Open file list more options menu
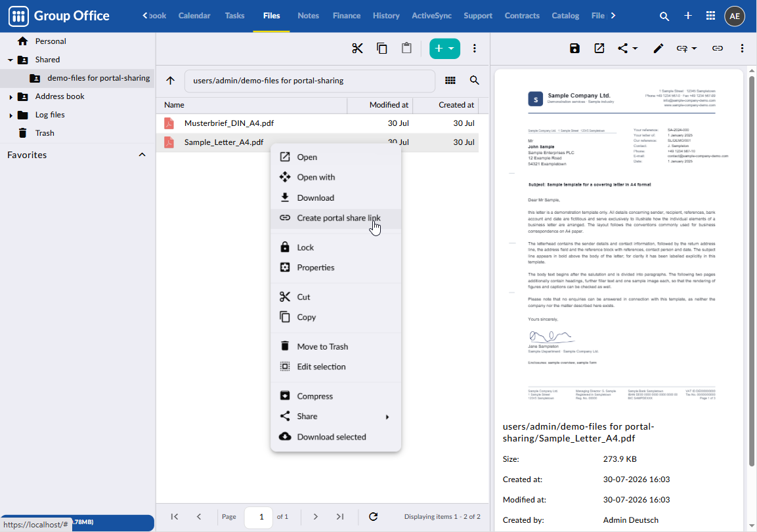The width and height of the screenshot is (757, 532). (x=475, y=49)
